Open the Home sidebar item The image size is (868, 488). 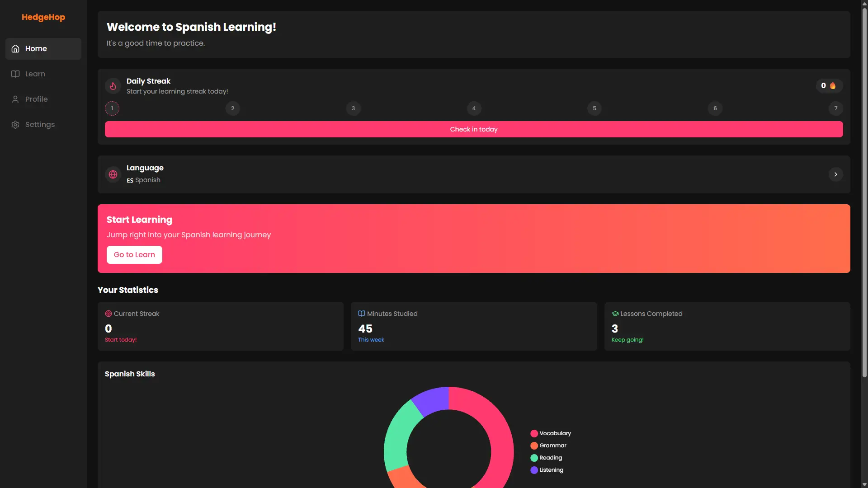pyautogui.click(x=43, y=49)
